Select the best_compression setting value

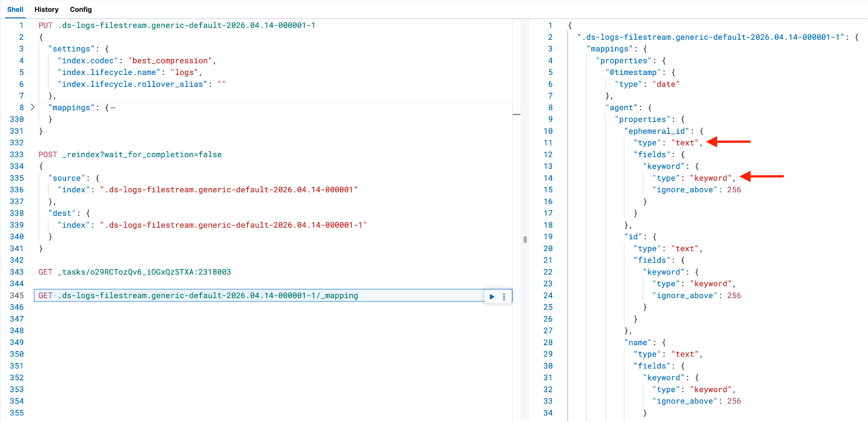pos(170,60)
